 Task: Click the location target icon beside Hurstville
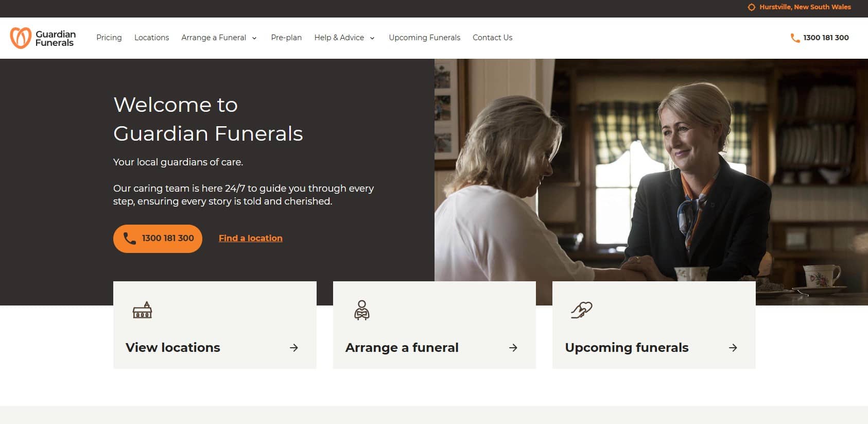pos(752,7)
